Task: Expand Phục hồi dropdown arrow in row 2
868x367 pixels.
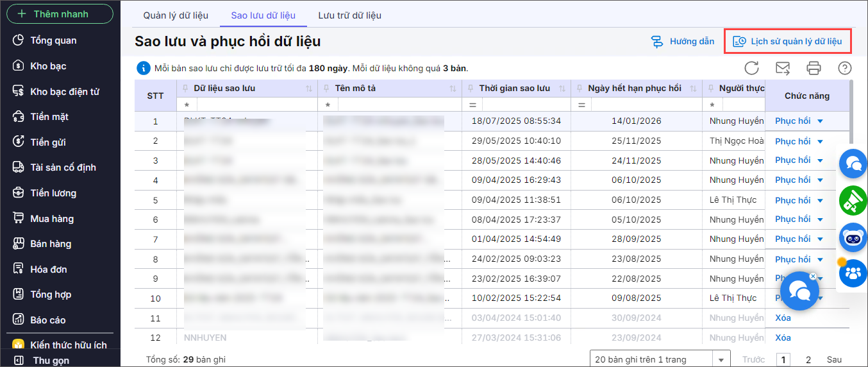Action: (820, 141)
